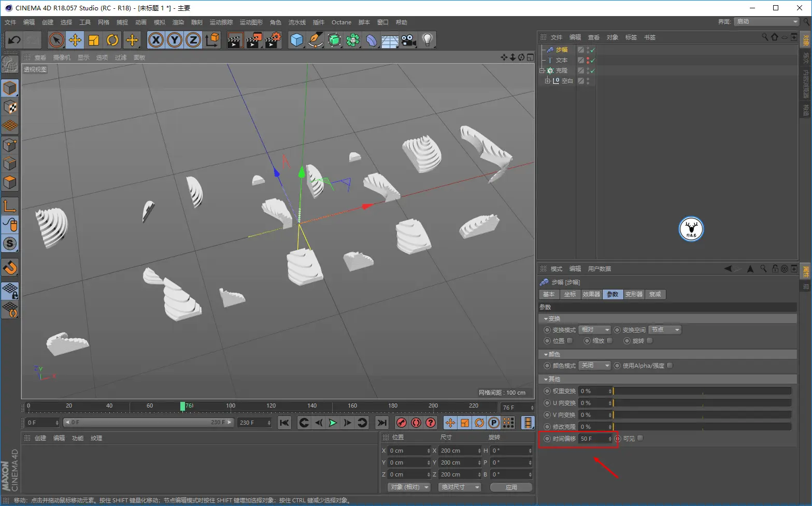The image size is (812, 506).
Task: Add a subdivision surface generator
Action: (334, 40)
